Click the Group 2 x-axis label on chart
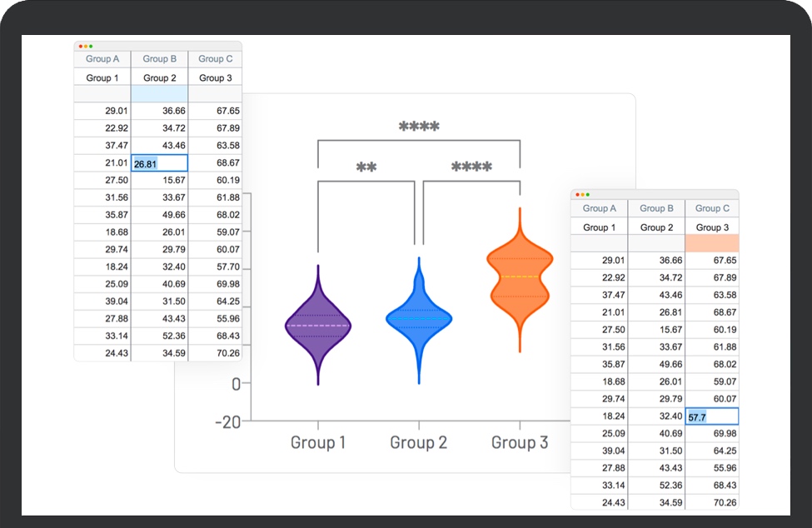This screenshot has height=528, width=812. pos(418,442)
